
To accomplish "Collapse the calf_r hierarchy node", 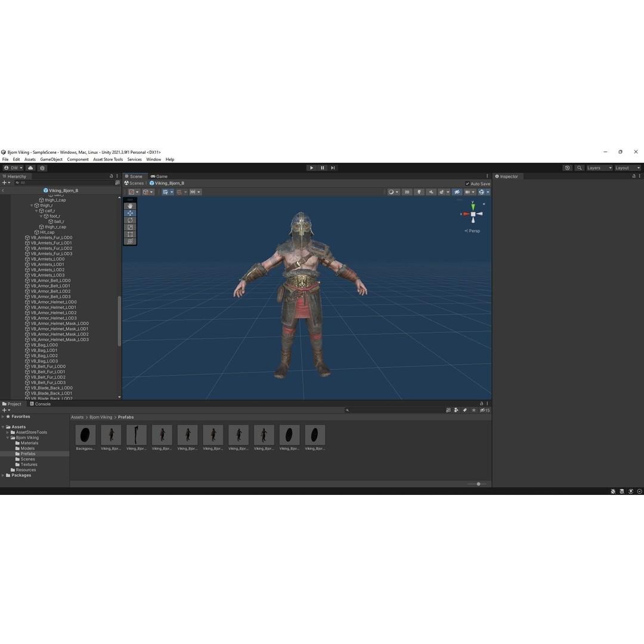I will [36, 210].
